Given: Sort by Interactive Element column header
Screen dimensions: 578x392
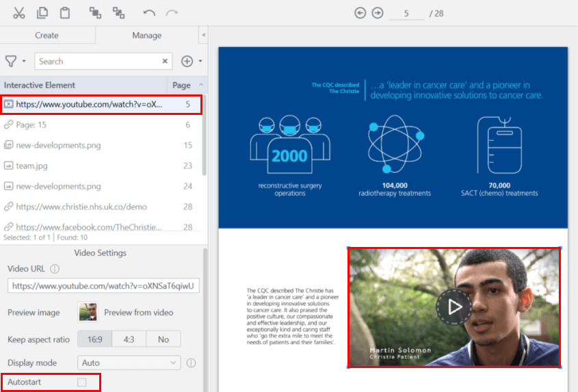Looking at the screenshot, I should 83,86.
